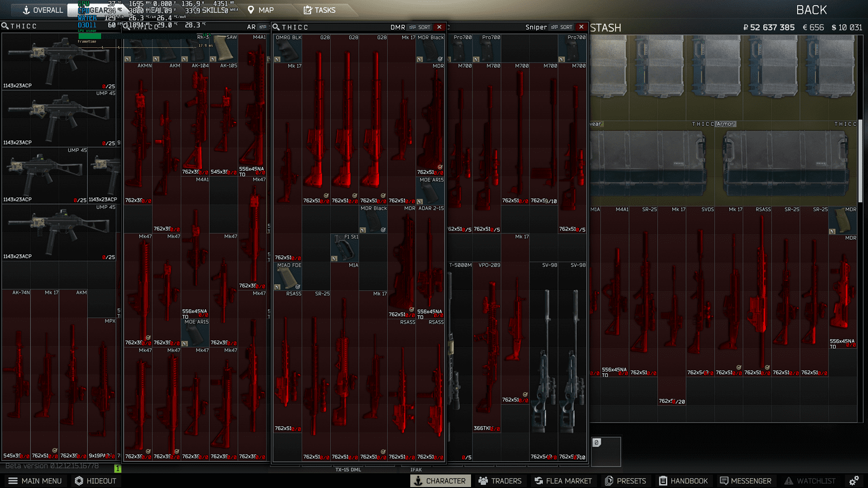Image resolution: width=868 pixels, height=488 pixels.
Task: Click the STASH heading
Action: click(x=606, y=28)
